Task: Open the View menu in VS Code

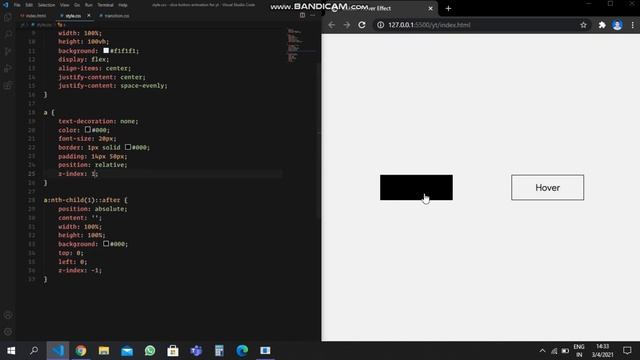Action: coord(64,5)
